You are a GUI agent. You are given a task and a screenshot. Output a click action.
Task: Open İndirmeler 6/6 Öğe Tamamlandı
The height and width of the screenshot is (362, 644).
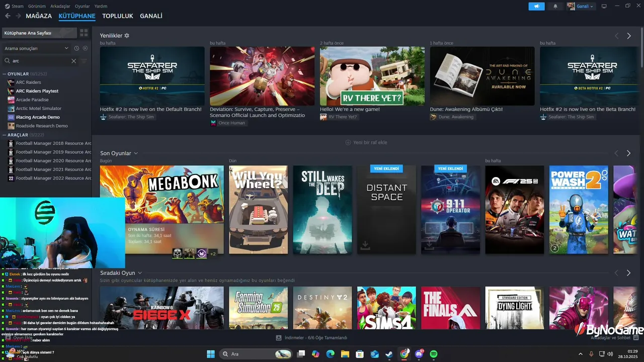point(311,338)
